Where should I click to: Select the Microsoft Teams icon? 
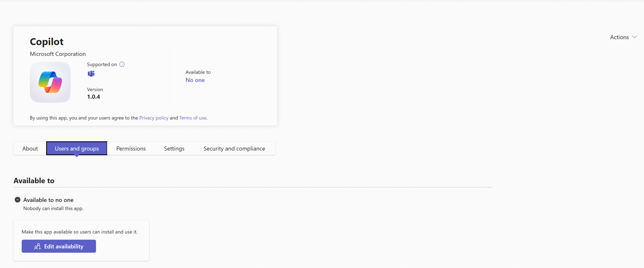[91, 74]
